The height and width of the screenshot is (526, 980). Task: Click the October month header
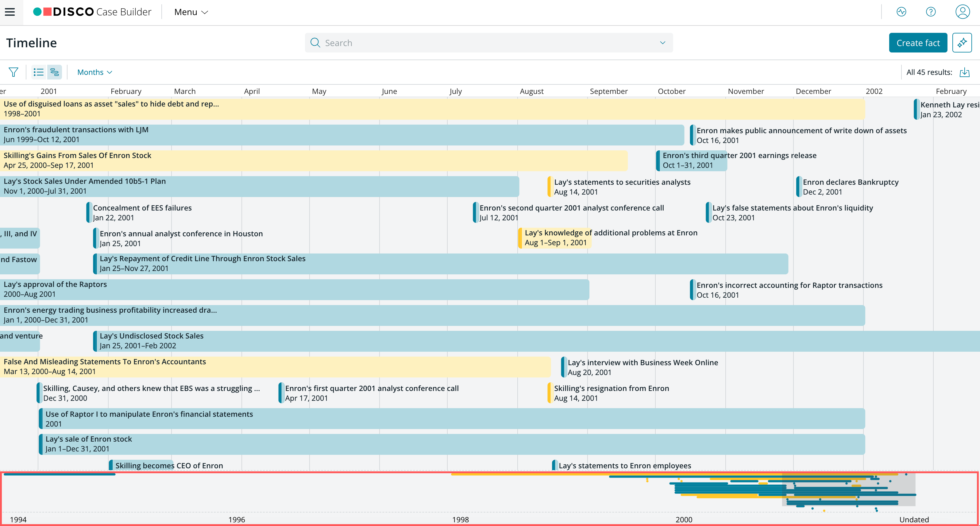671,91
